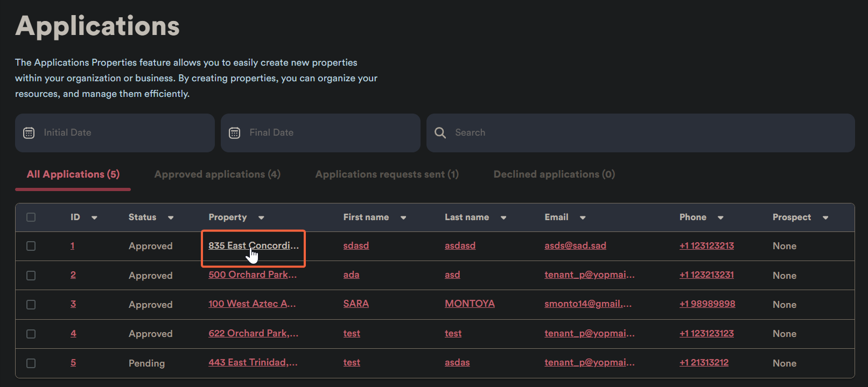Open Applications requests sent tab
Image resolution: width=868 pixels, height=387 pixels.
coord(387,174)
